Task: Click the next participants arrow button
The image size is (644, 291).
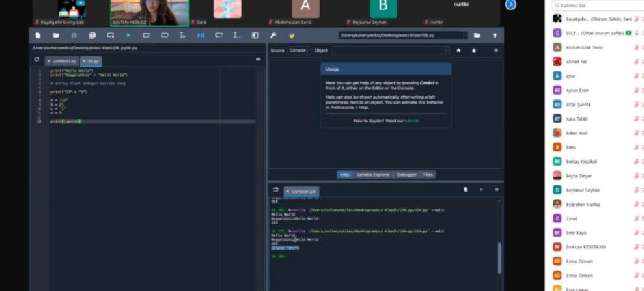Action: pos(510,5)
